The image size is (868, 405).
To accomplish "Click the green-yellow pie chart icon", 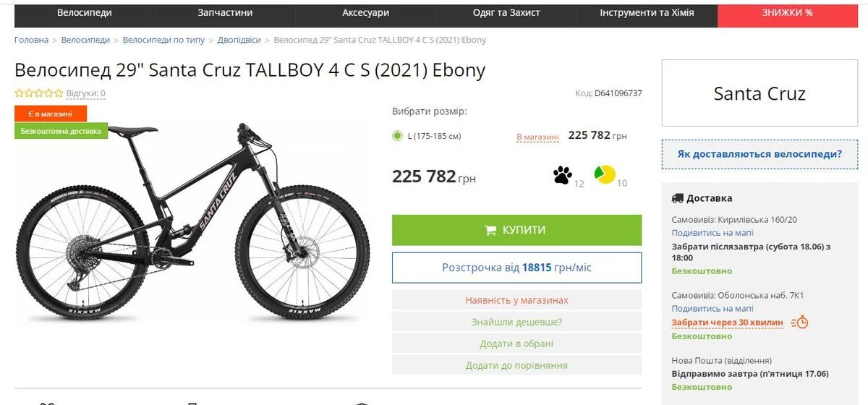I will click(604, 174).
